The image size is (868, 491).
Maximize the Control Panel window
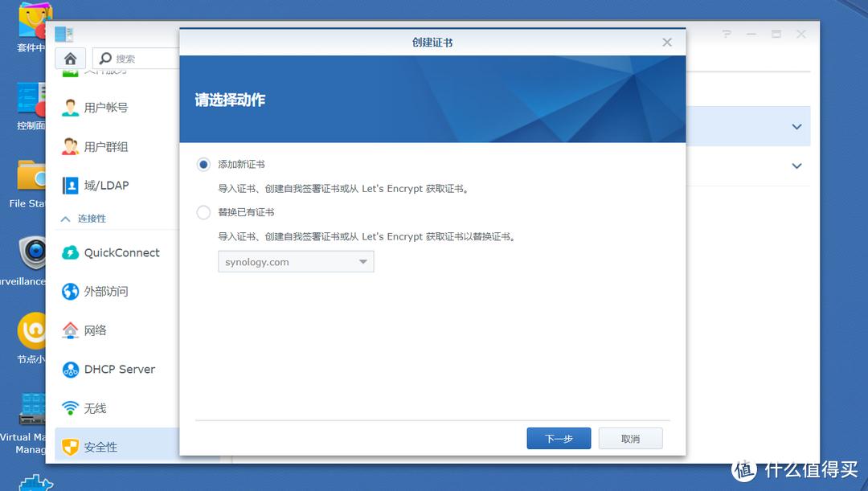coord(776,35)
